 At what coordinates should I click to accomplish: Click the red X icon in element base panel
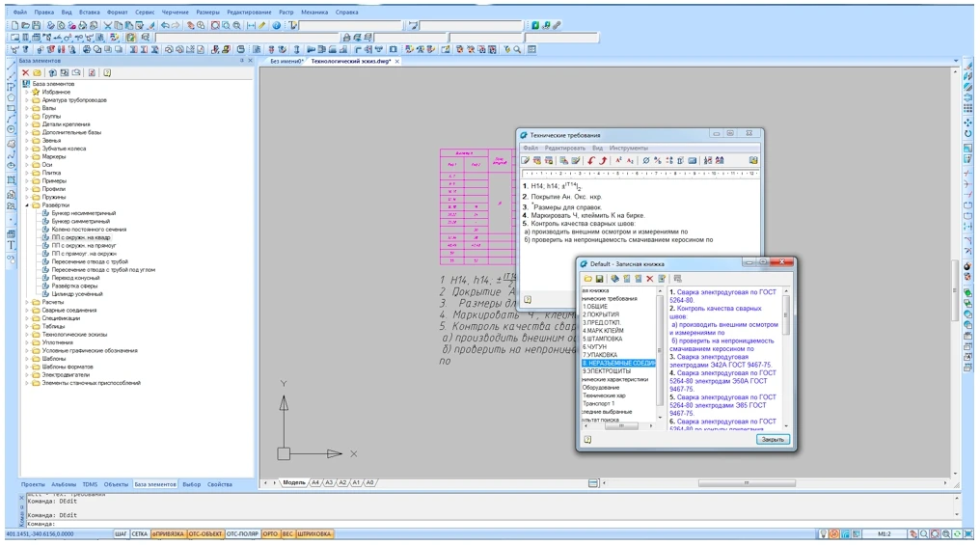(x=25, y=72)
